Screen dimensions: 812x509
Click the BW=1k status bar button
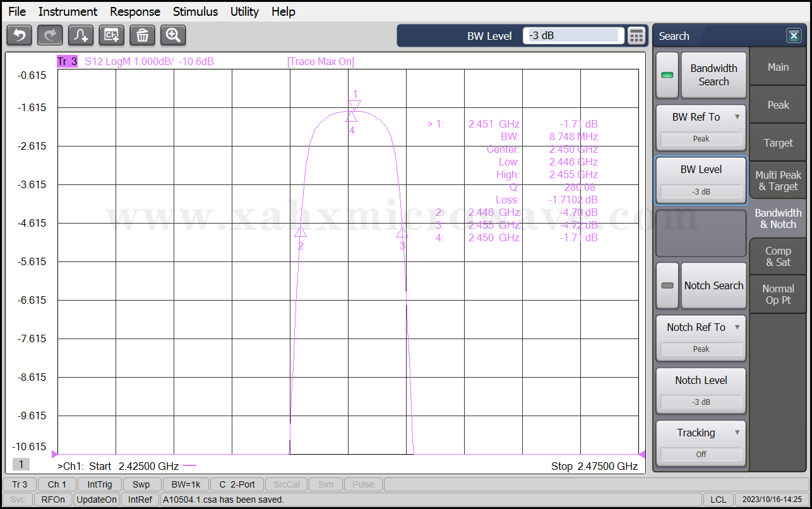click(185, 484)
